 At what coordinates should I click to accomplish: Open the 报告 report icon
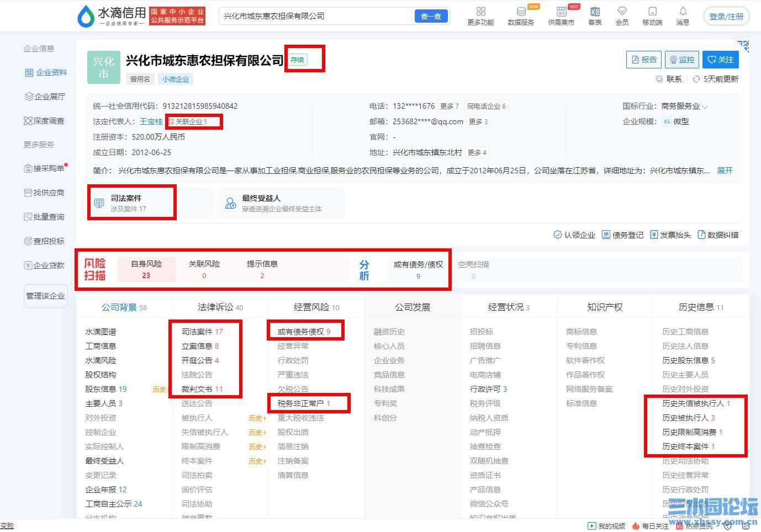(x=643, y=59)
